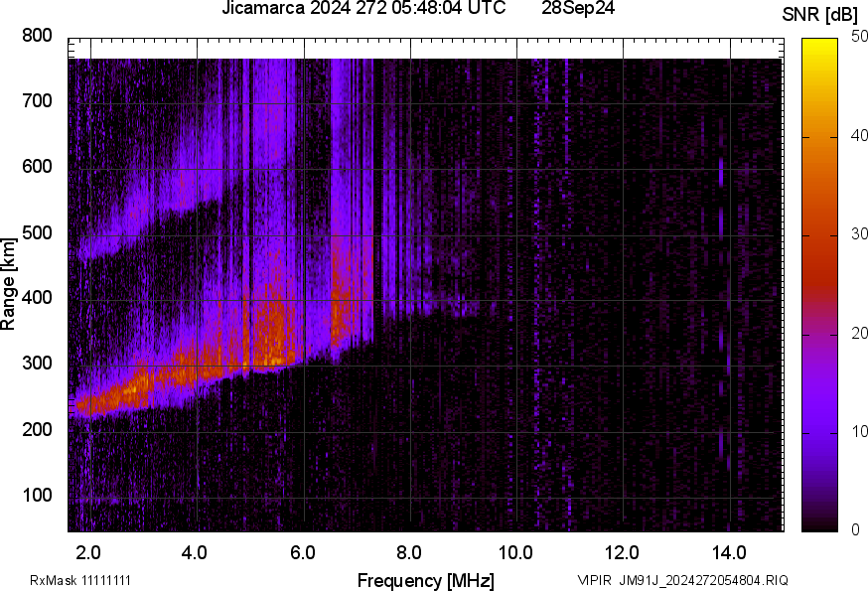
Task: Click the colorbar tick label '40'
Action: point(859,135)
